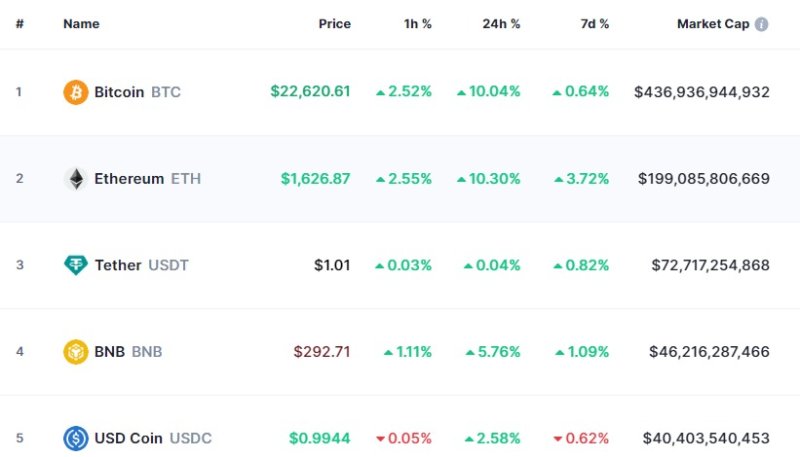Sort by 24h % column header
The width and height of the screenshot is (800, 457).
(501, 24)
